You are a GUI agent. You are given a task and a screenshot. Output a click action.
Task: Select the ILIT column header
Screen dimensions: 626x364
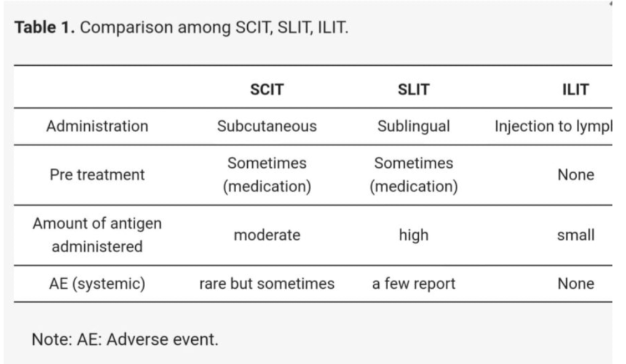coord(576,89)
